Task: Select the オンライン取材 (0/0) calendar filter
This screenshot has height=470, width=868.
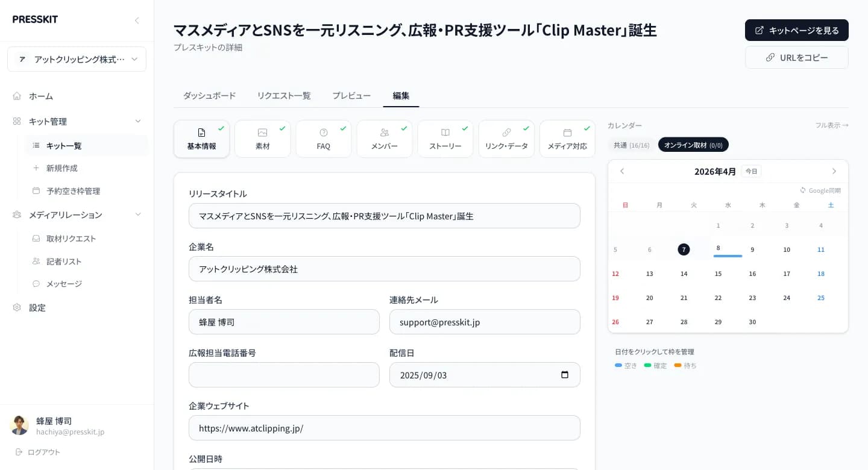Action: click(x=693, y=145)
